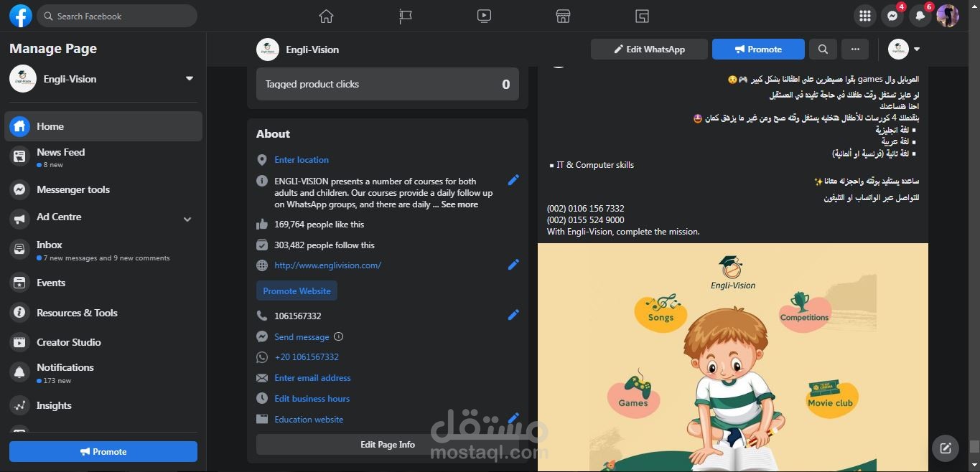Image resolution: width=980 pixels, height=472 pixels.
Task: Search within the page using magnifier button
Action: [x=823, y=49]
